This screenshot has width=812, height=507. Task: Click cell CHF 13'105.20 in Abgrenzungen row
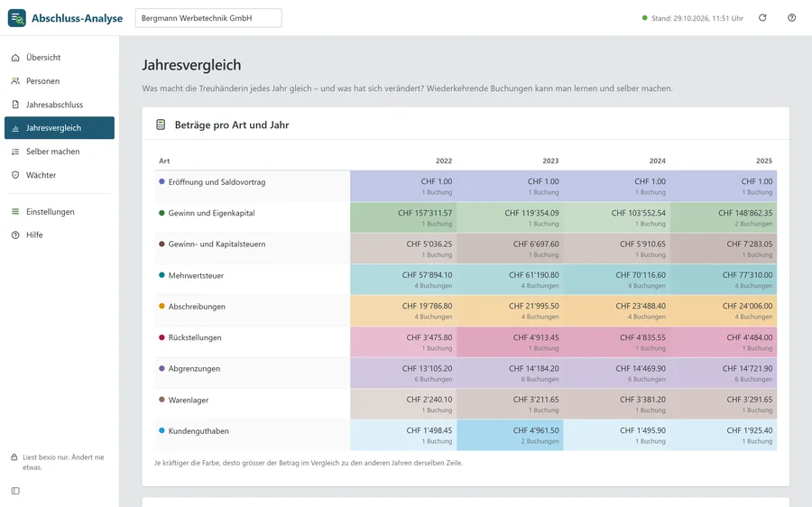coord(403,373)
